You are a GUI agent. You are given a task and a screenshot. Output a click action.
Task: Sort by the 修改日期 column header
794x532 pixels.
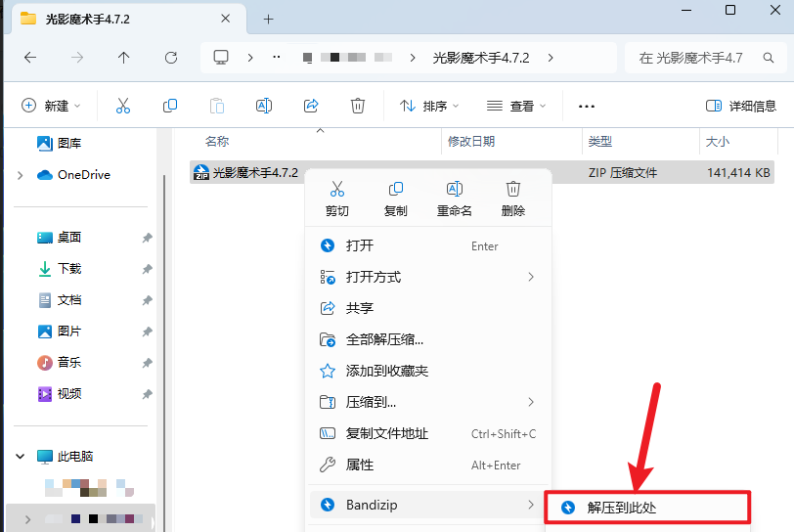click(x=471, y=142)
